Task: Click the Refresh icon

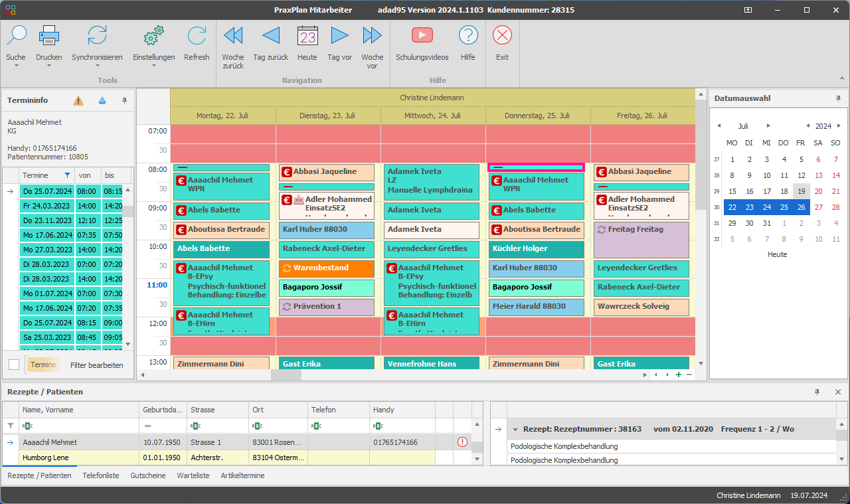Action: (197, 35)
